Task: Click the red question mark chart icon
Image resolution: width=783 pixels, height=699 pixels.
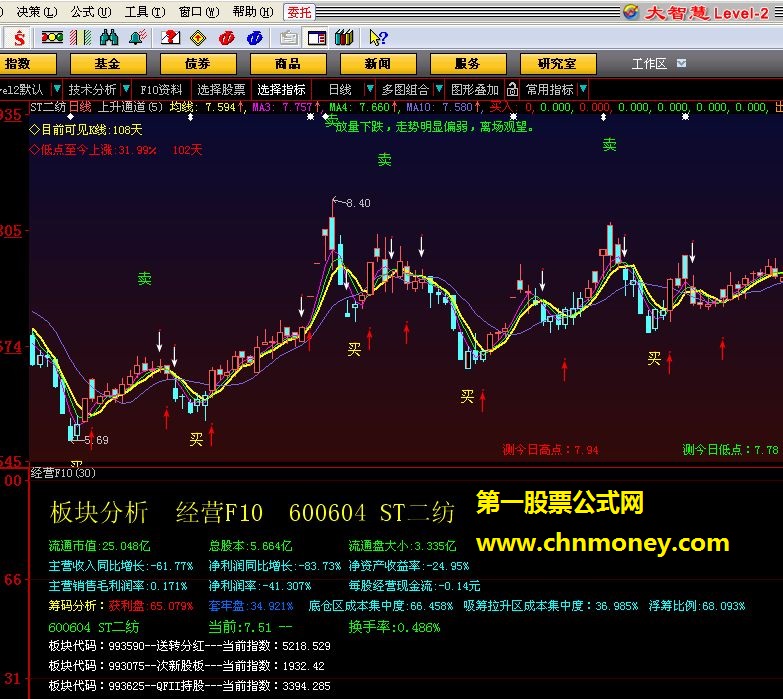Action: pos(170,37)
